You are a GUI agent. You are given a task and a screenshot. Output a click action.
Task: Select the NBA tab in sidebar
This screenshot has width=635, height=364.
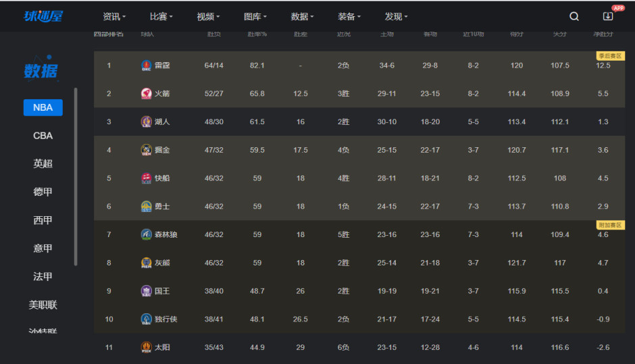point(43,107)
